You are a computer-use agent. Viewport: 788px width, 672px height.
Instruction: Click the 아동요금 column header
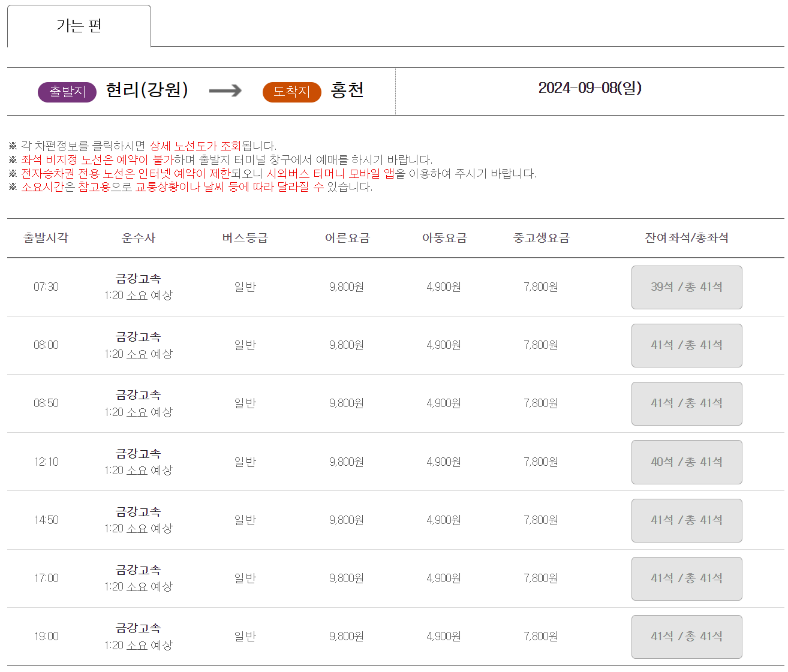coord(444,238)
